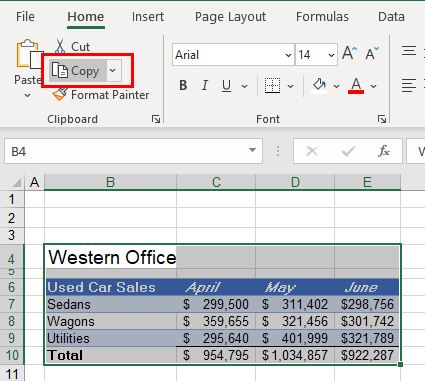Expand the Font Color dropdown arrow
425x381 pixels.
coord(373,86)
